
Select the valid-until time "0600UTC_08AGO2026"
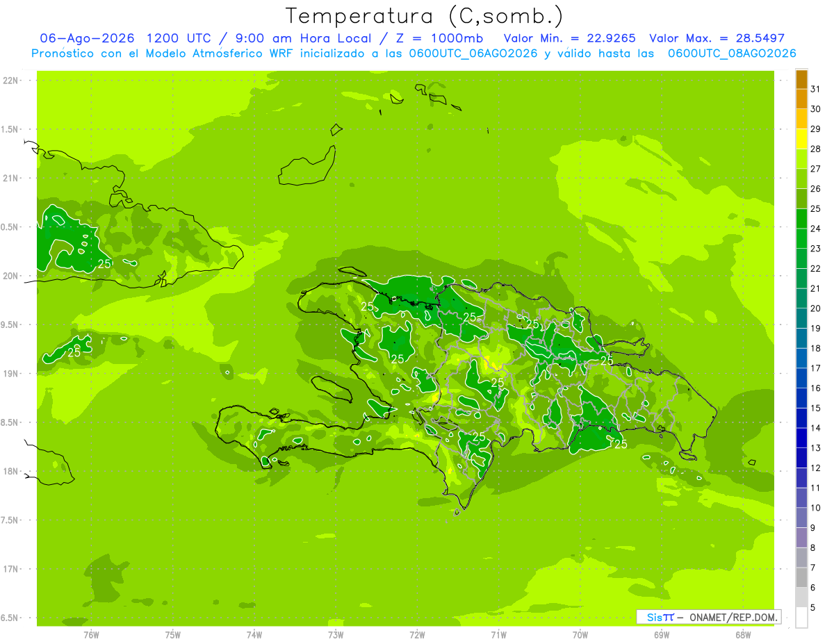click(x=732, y=53)
